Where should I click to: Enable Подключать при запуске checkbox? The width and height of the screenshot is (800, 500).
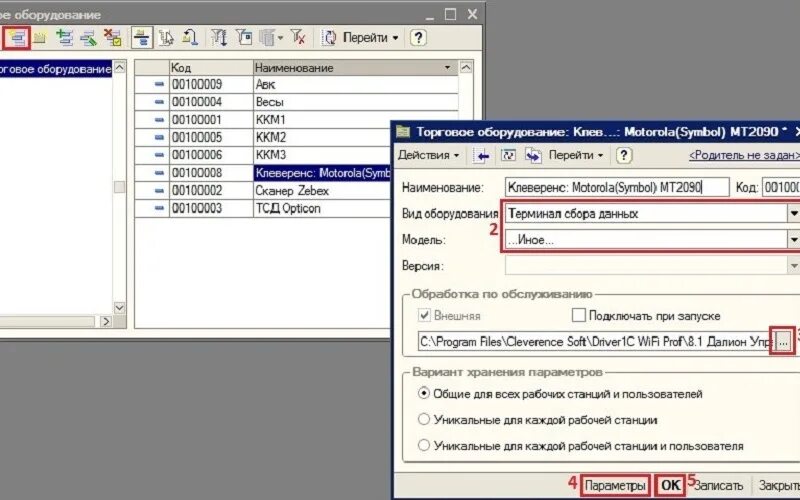click(579, 315)
